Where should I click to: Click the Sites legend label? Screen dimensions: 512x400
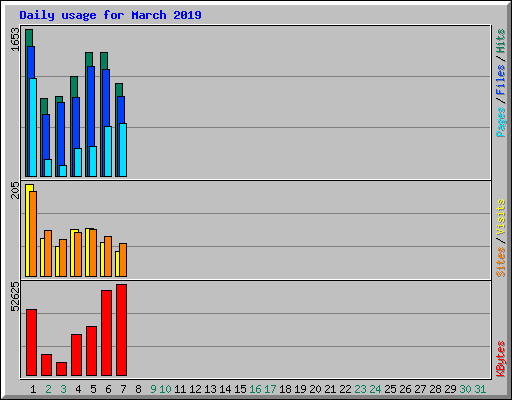501,262
